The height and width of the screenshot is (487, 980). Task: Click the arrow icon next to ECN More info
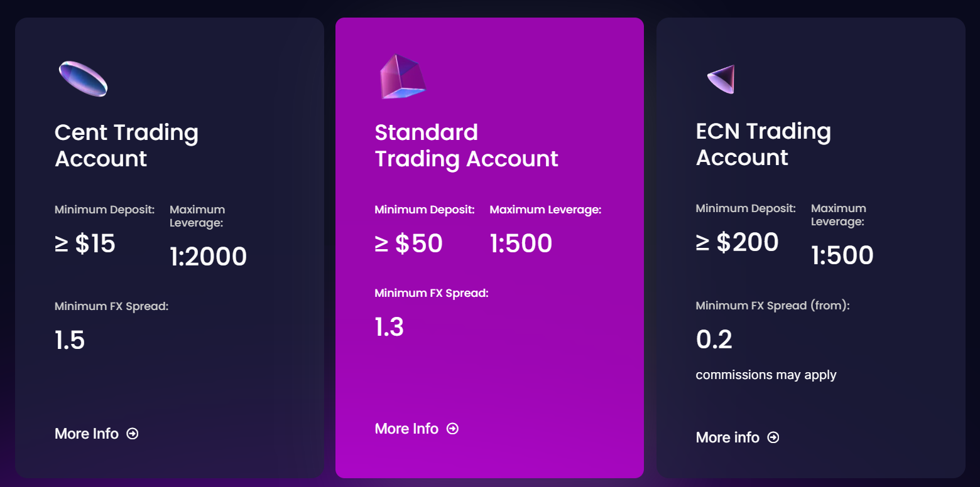[773, 437]
